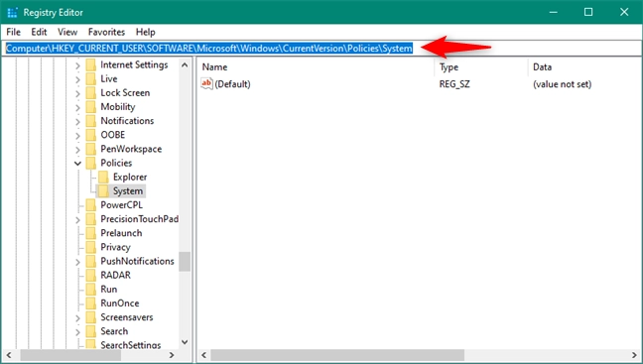Click the RunOnce folder icon

coord(91,303)
